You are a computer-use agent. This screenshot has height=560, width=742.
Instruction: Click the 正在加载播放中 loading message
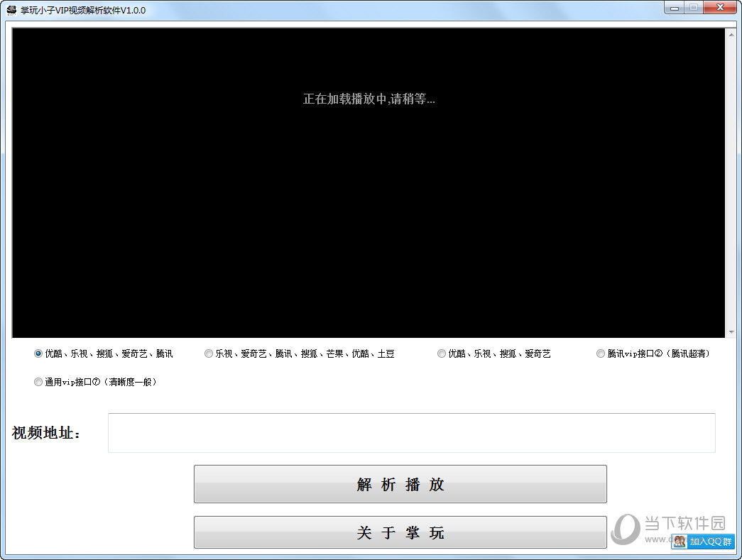(x=369, y=99)
